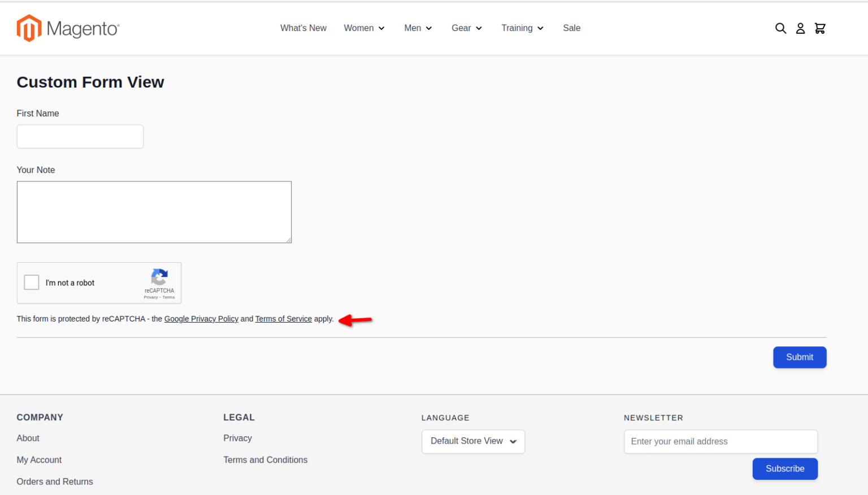Click the customer account icon
The width and height of the screenshot is (868, 495).
(800, 28)
